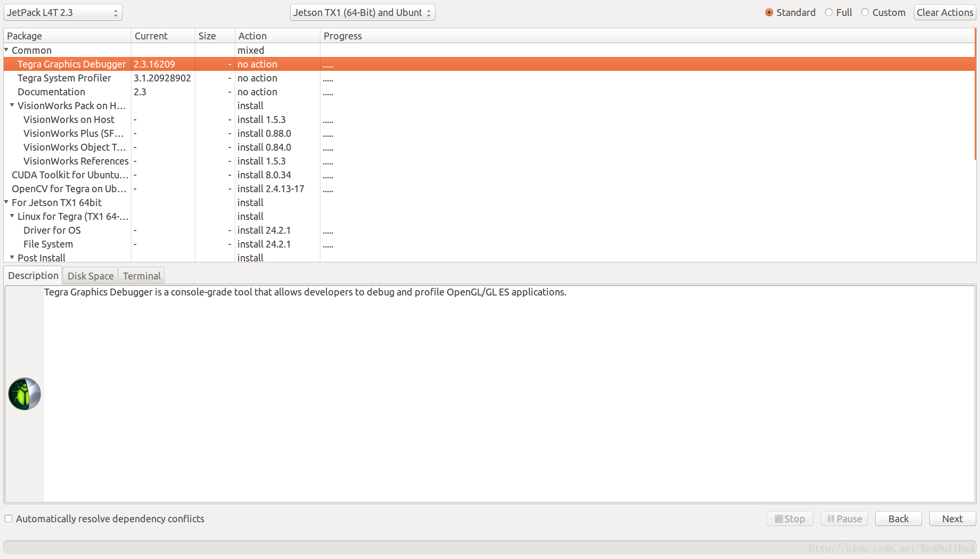Open the JetPack L4T 2.3 version dropdown
980x559 pixels.
(63, 12)
